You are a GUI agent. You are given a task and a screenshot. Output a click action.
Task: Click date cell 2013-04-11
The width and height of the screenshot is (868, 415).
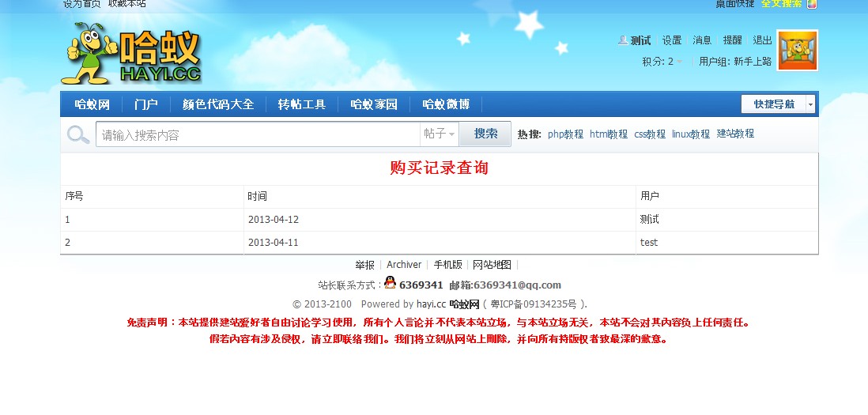[274, 243]
